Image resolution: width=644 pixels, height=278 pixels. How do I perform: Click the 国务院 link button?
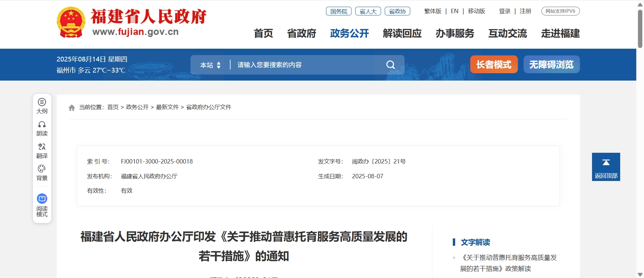338,11
